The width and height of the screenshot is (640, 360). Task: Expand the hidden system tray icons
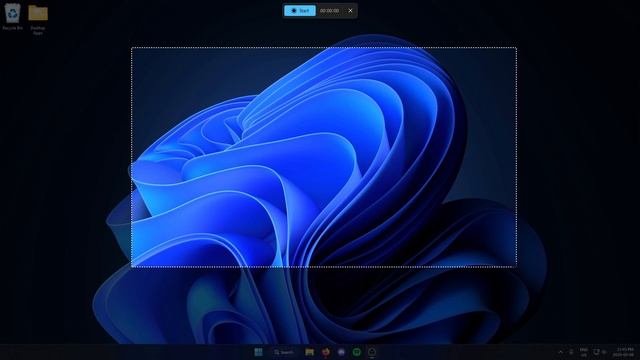tap(560, 352)
